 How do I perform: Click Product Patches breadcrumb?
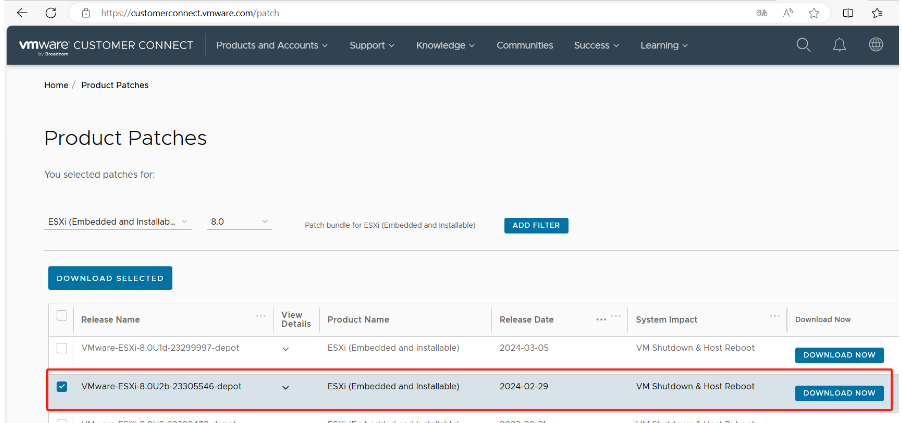pos(115,85)
